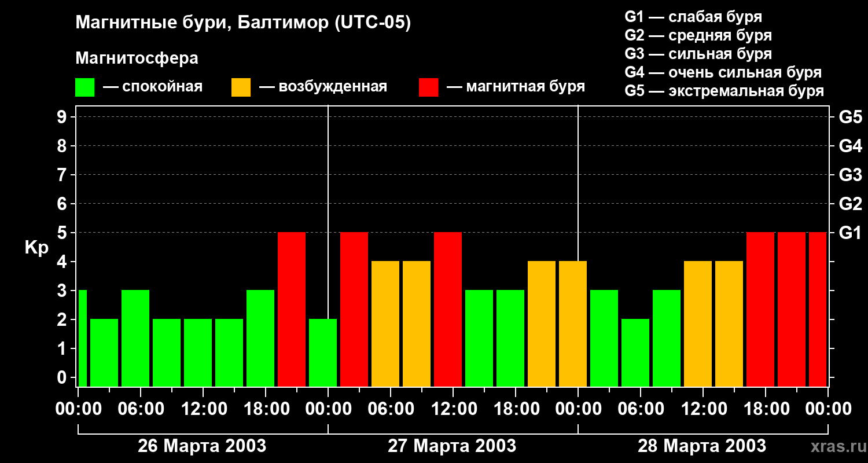The height and width of the screenshot is (463, 868).
Task: Click the right-axis 'G3' level label
Action: pyautogui.click(x=850, y=175)
